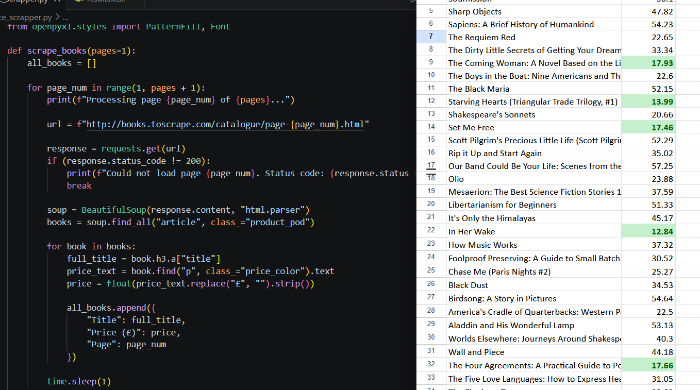Click the green-highlighted price 13.99
This screenshot has height=390, width=700.
pos(648,102)
